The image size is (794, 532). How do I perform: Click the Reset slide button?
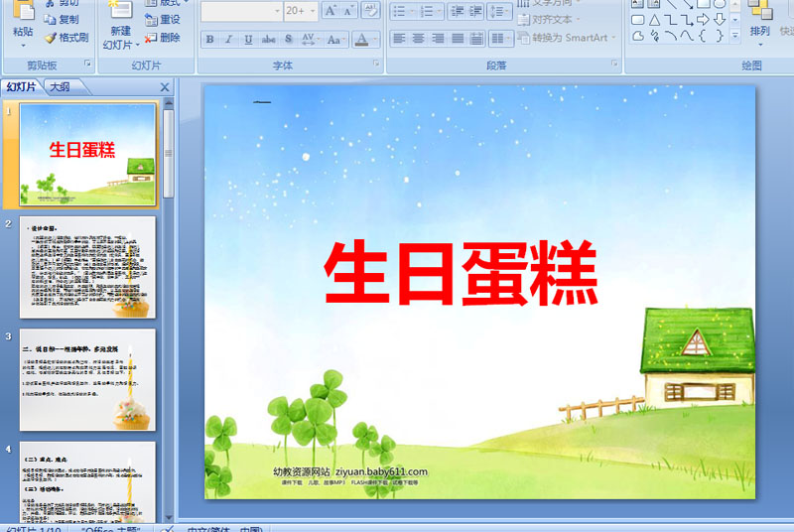click(163, 20)
